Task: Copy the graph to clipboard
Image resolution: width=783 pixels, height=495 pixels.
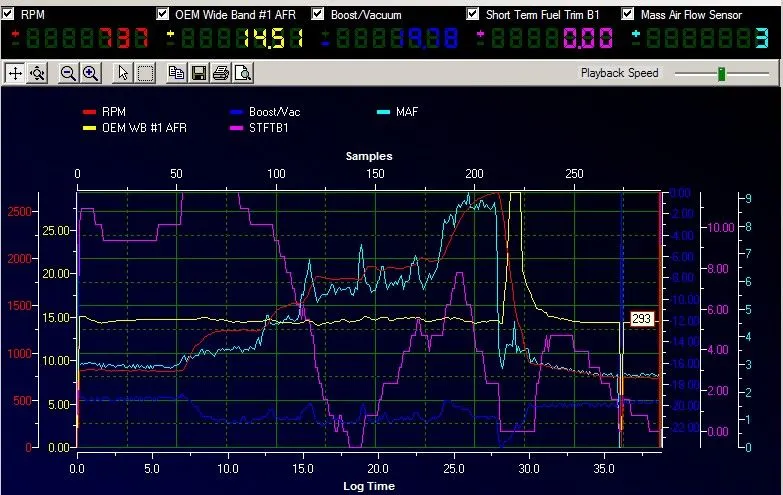Action: 176,73
